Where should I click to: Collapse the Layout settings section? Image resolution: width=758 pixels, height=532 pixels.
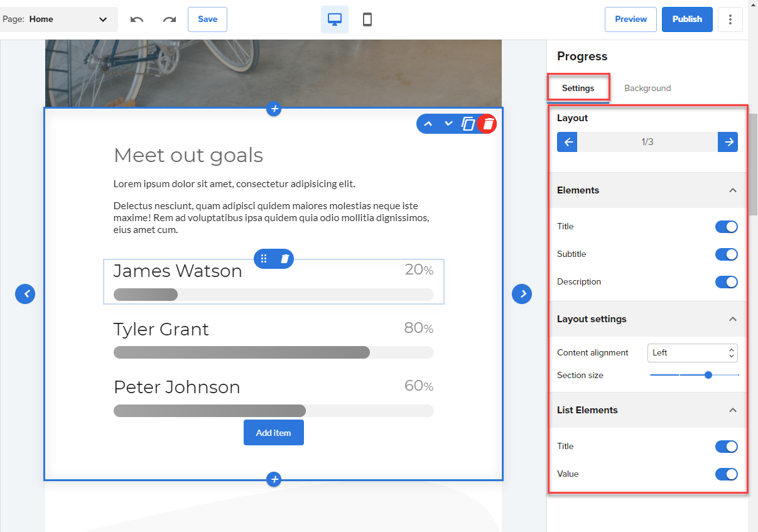(732, 319)
